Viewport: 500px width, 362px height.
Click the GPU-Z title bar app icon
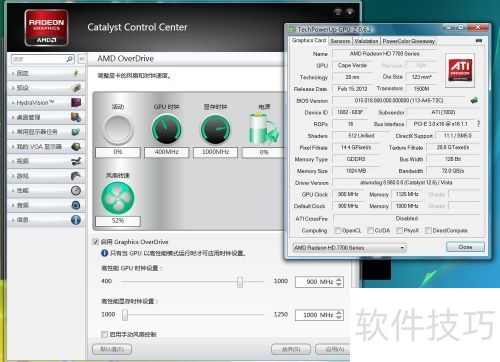(x=292, y=29)
